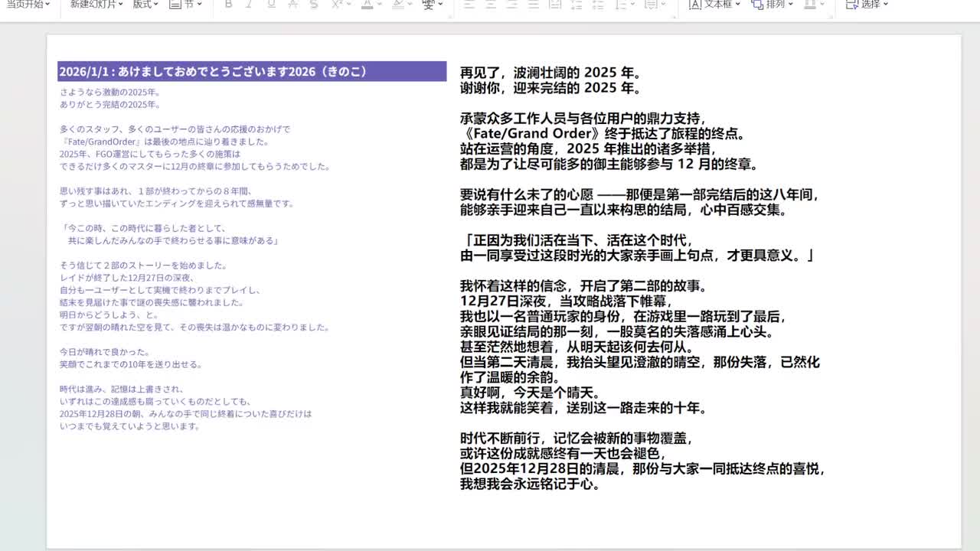The image size is (980, 551).
Task: Toggle underline formatting
Action: 270,4
